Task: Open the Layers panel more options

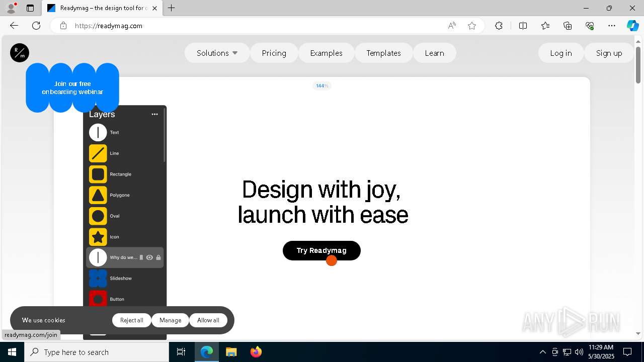Action: point(154,114)
